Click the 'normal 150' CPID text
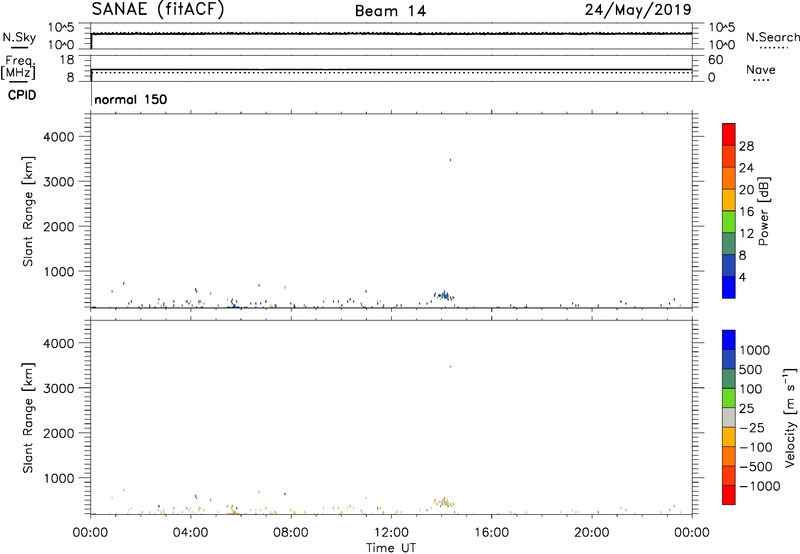Image resolution: width=800 pixels, height=554 pixels. pyautogui.click(x=131, y=99)
